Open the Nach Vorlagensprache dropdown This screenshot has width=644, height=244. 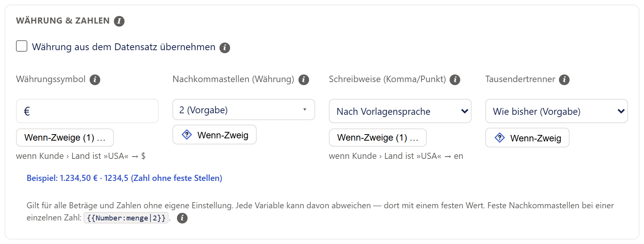coord(400,111)
